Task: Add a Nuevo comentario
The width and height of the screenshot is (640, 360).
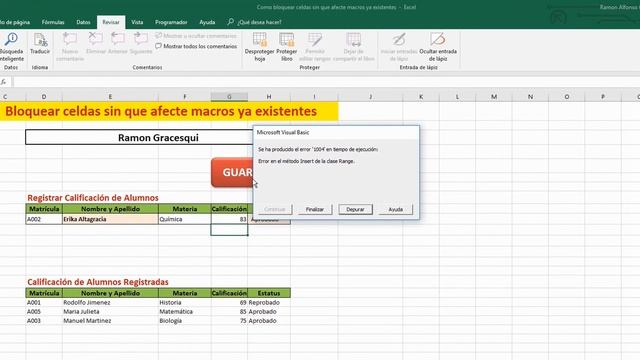Action: (x=70, y=47)
